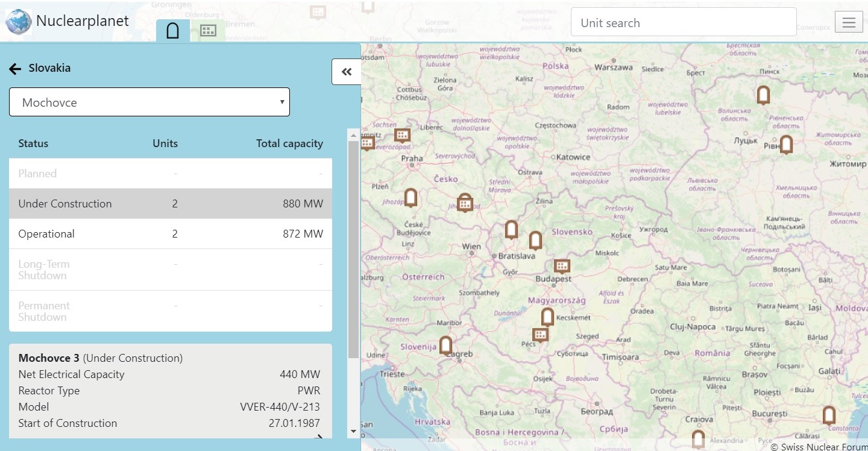Select the Operational status row

point(170,234)
